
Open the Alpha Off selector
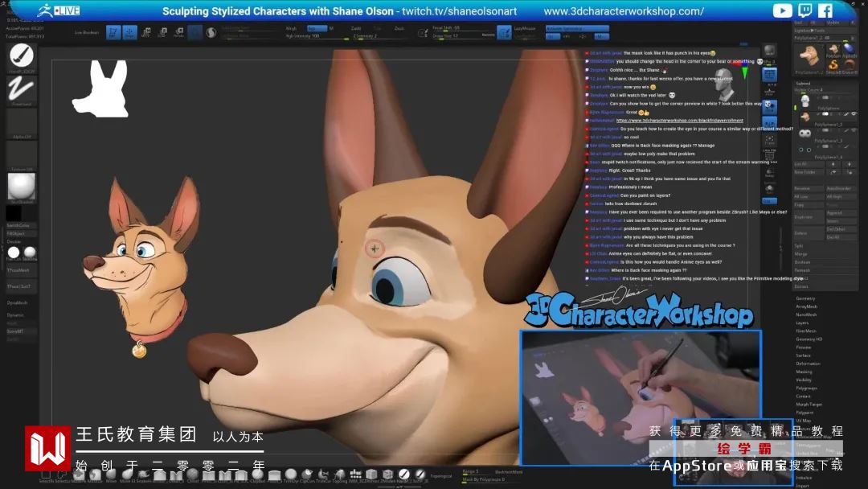point(22,123)
